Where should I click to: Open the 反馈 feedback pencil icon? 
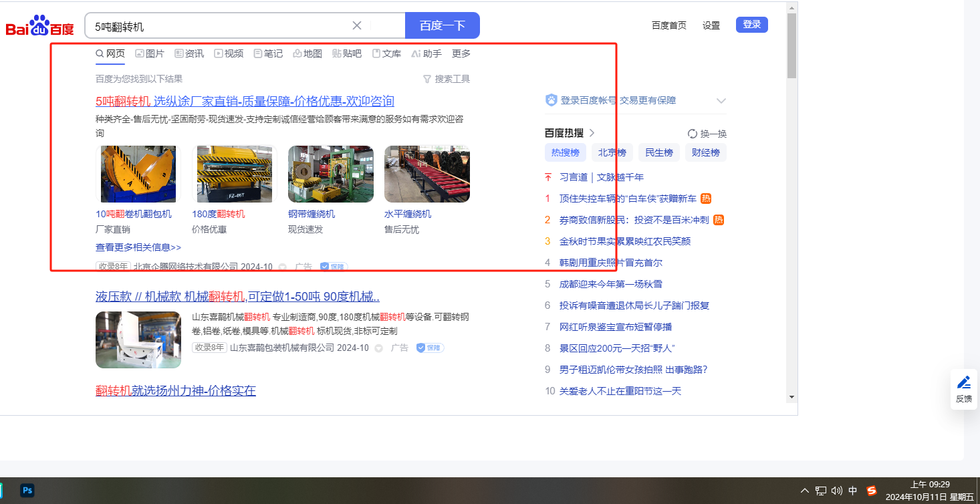963,383
